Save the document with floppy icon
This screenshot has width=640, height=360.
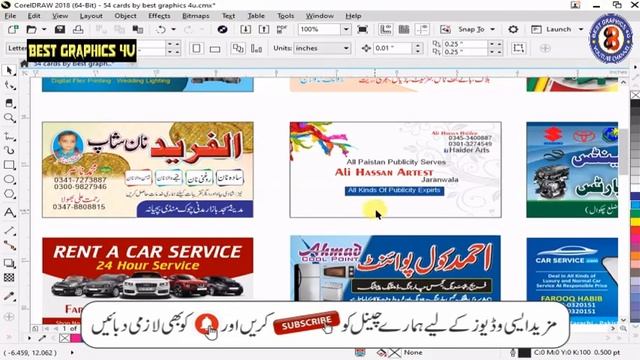pyautogui.click(x=60, y=29)
